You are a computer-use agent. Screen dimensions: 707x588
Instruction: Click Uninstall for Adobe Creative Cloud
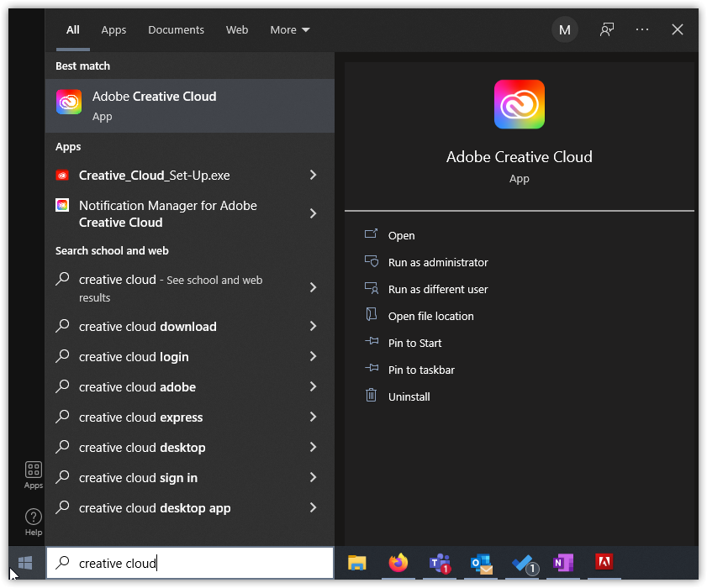pyautogui.click(x=409, y=397)
